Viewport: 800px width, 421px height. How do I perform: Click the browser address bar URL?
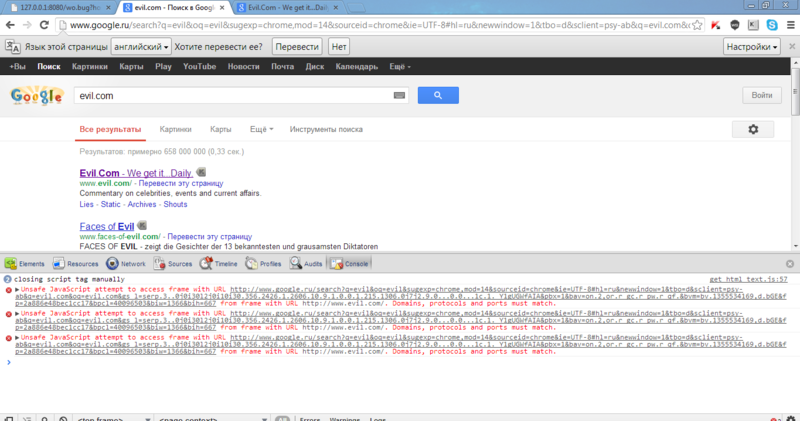pos(380,25)
